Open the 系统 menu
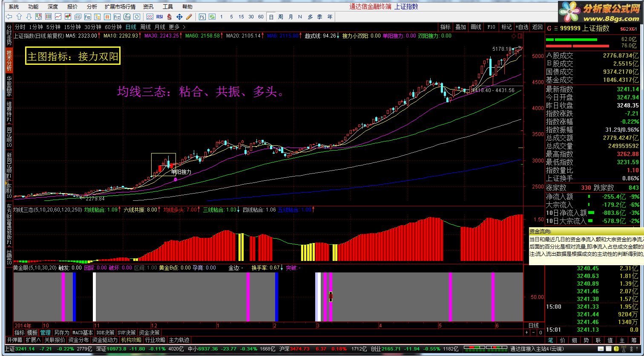The height and width of the screenshot is (356, 644). click(14, 6)
